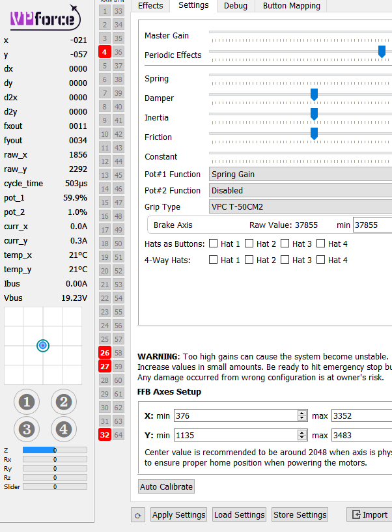Increment X min value with up arrow

[301, 413]
